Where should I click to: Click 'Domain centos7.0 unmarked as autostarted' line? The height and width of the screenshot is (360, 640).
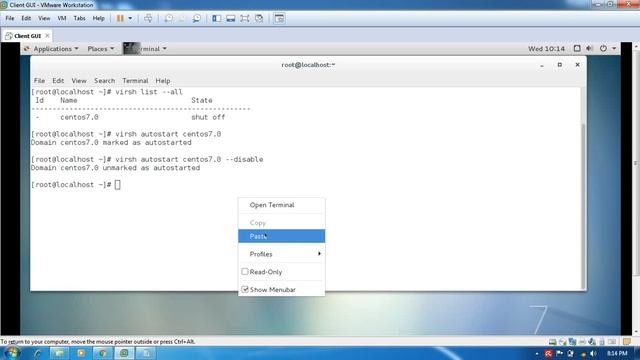click(116, 168)
